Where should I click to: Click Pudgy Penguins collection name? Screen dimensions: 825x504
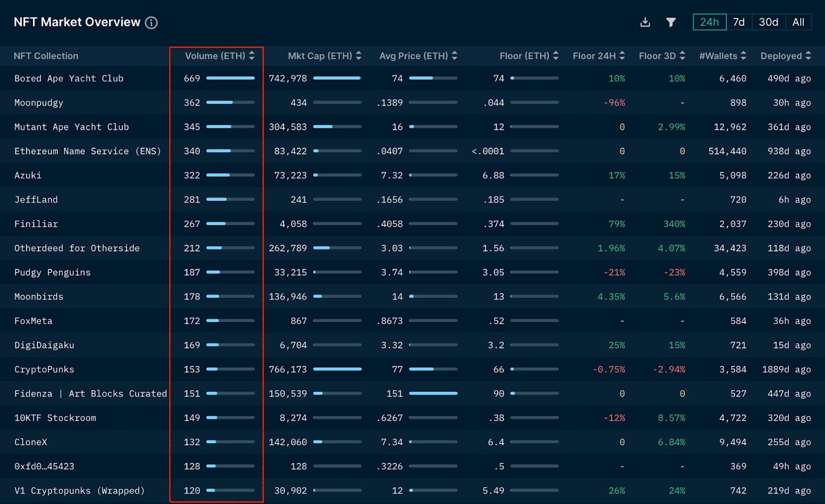coord(53,272)
